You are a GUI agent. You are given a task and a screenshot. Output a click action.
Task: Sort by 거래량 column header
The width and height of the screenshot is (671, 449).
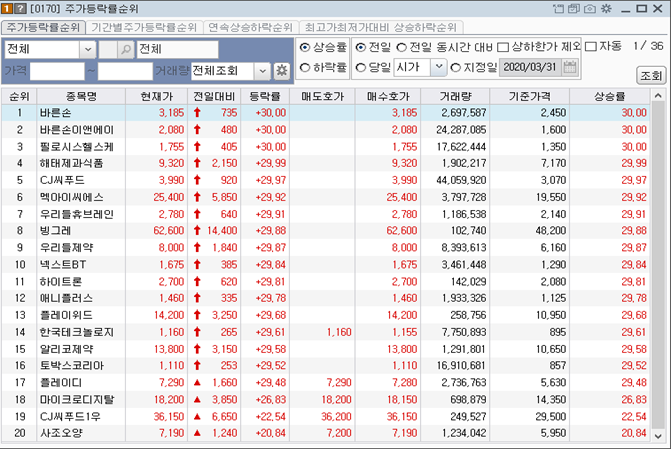click(455, 96)
